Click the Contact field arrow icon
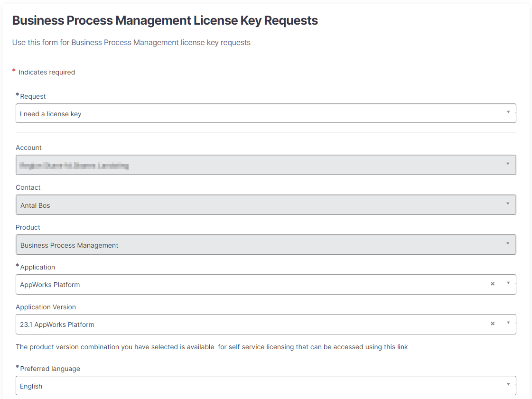This screenshot has height=399, width=532. coord(508,204)
